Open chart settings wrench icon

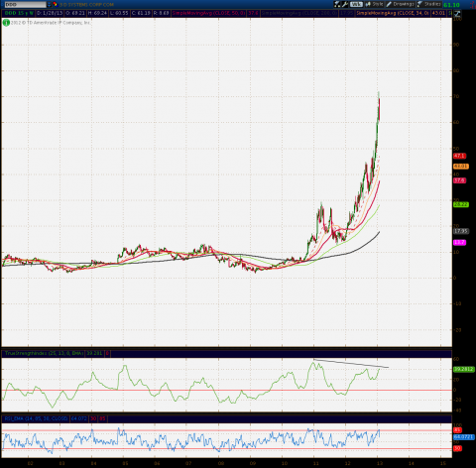[x=345, y=4]
